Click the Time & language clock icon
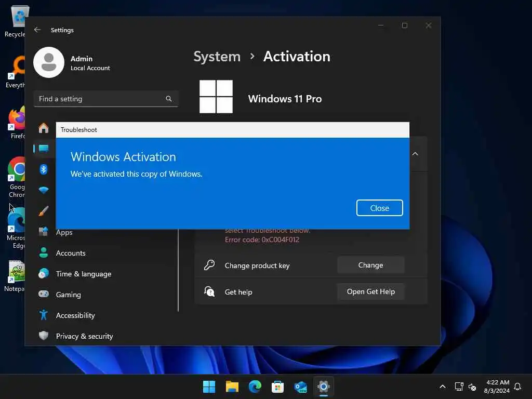Viewport: 532px width, 399px height. pyautogui.click(x=44, y=273)
